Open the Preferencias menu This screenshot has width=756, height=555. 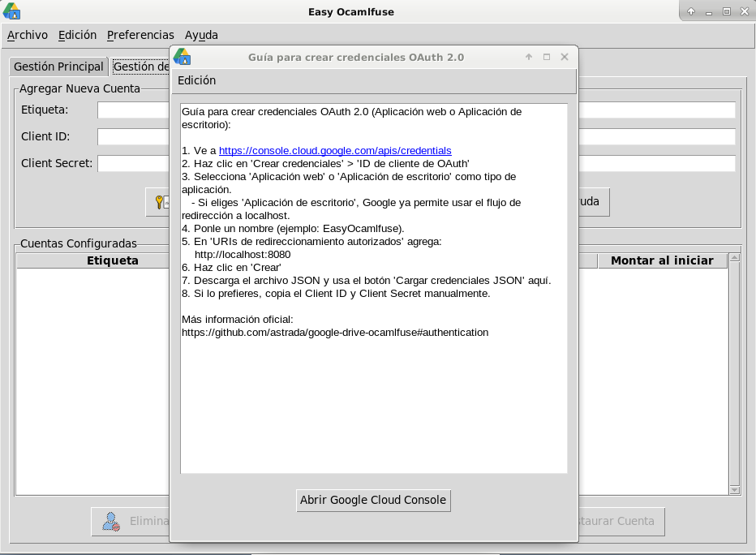click(140, 35)
